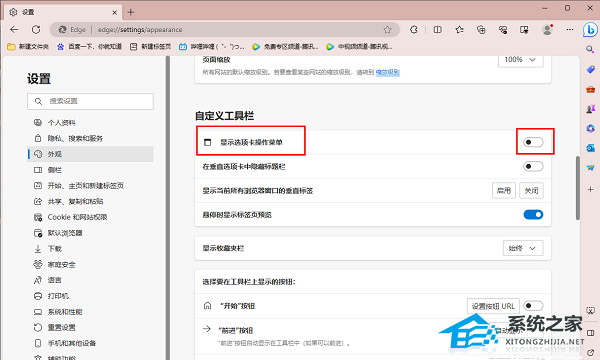600x360 pixels.
Task: Open 系统和性能 settings section
Action: point(90,312)
